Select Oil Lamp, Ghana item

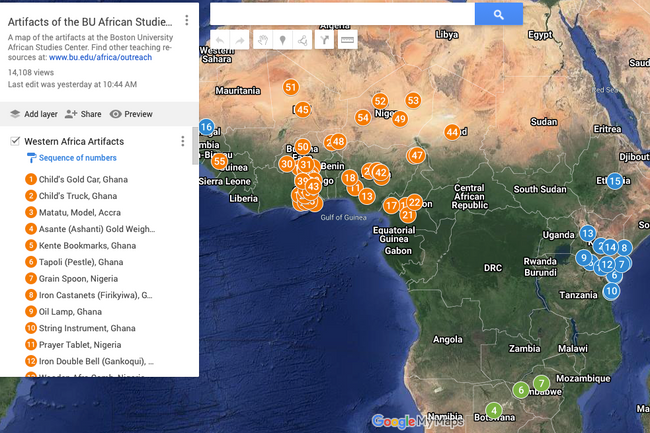click(63, 312)
